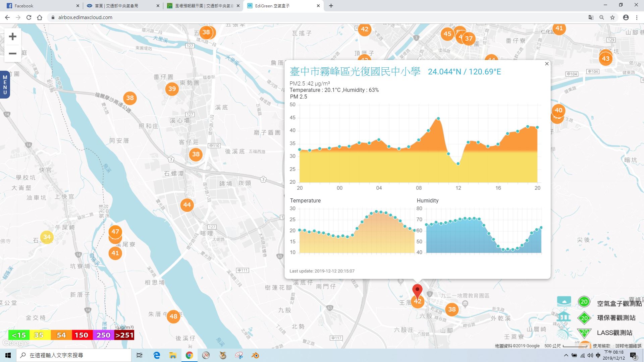Image resolution: width=644 pixels, height=362 pixels.
Task: Zoom in the map with plus button
Action: pos(12,37)
